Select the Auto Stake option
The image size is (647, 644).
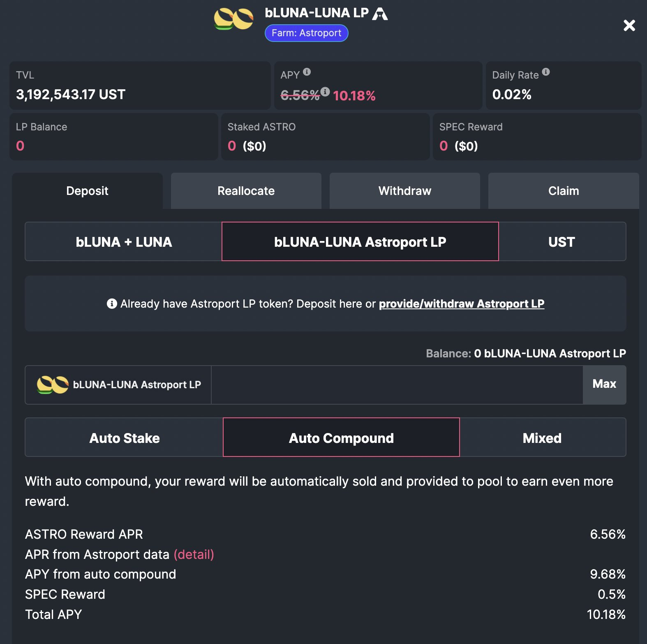[124, 438]
